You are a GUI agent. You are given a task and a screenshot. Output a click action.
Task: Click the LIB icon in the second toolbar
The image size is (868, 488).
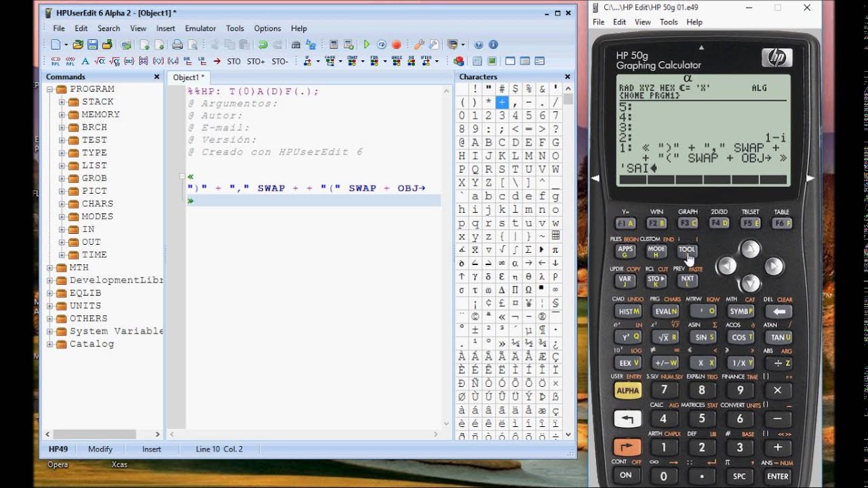(x=201, y=61)
